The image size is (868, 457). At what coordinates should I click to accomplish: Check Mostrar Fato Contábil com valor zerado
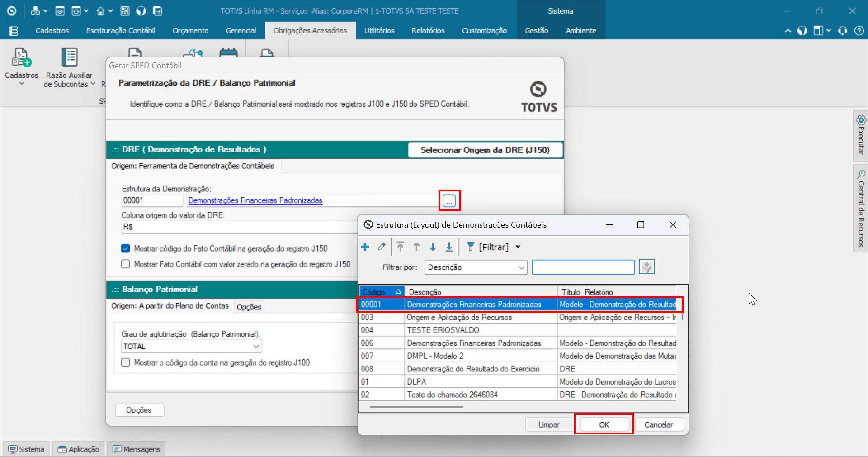(x=126, y=264)
